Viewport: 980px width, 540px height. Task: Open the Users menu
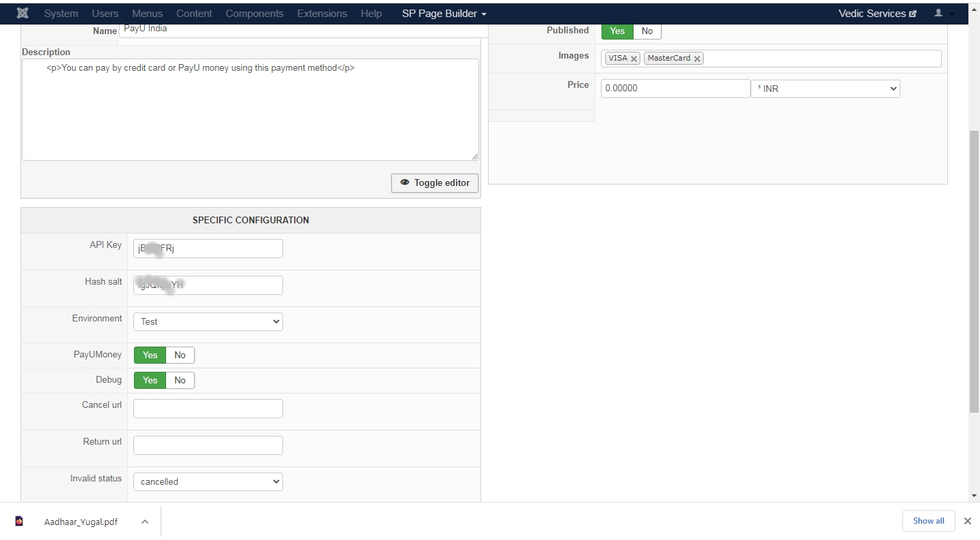point(105,14)
